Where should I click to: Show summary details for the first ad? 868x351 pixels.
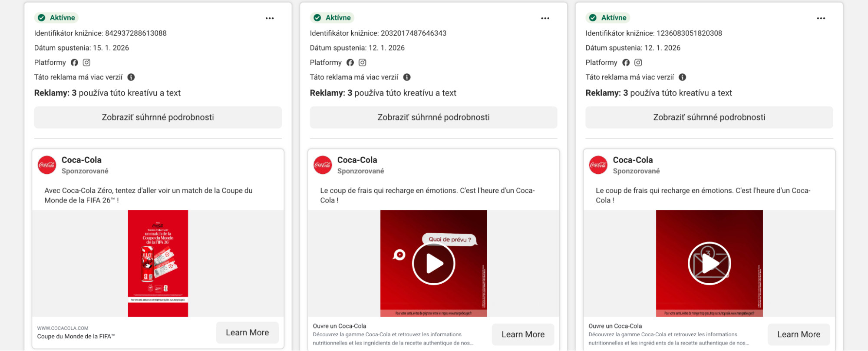tap(158, 117)
